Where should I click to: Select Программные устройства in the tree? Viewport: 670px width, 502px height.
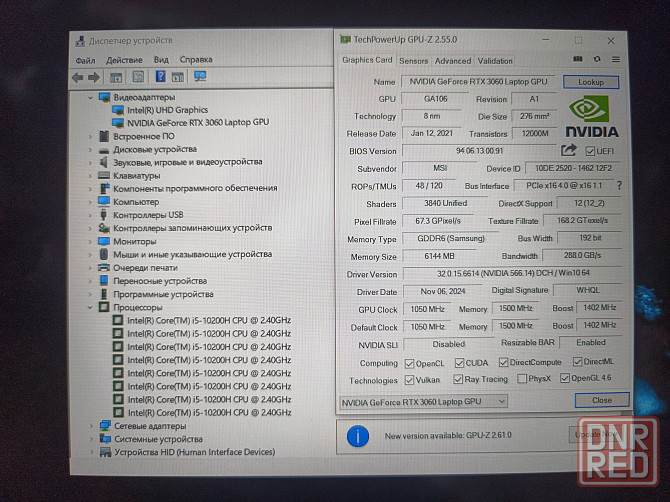pyautogui.click(x=163, y=294)
